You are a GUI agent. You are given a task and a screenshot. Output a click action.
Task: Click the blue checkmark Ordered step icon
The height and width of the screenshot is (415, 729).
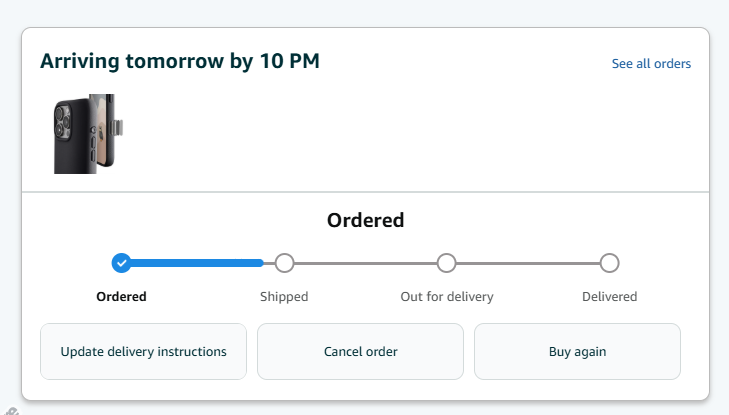click(121, 263)
